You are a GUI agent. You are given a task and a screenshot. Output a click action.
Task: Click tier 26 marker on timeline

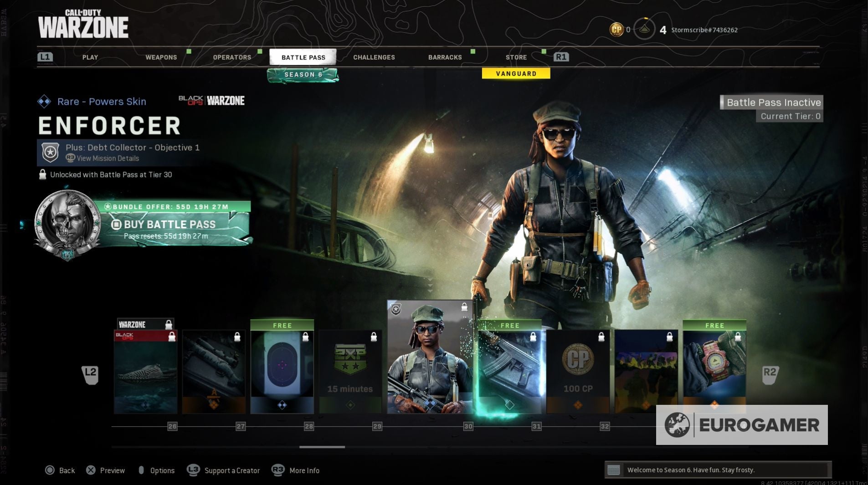coord(172,426)
